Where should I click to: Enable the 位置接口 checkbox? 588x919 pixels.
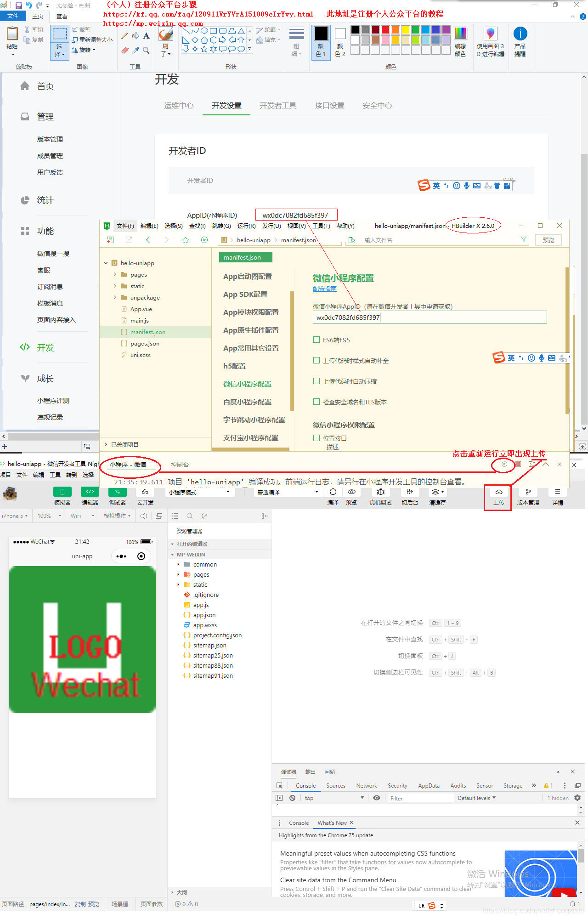coord(316,438)
